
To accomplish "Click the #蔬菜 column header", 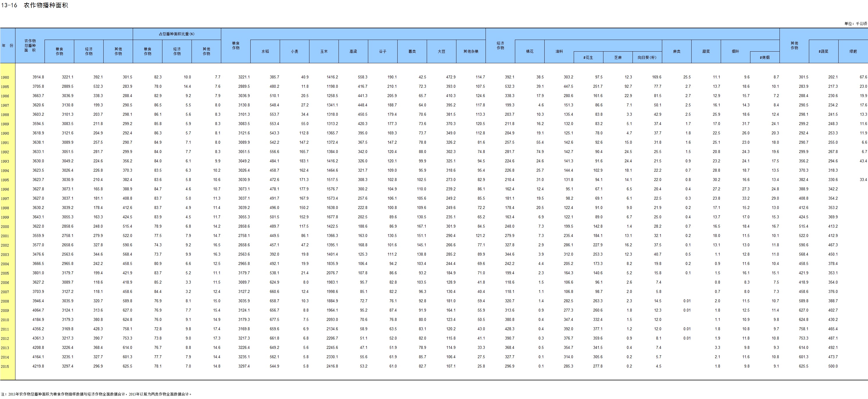I will pos(823,51).
